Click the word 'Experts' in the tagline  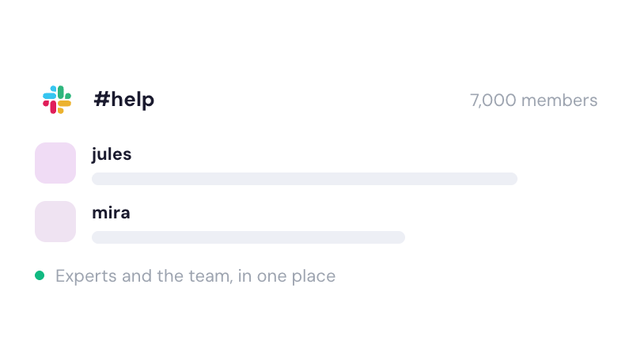tap(86, 277)
